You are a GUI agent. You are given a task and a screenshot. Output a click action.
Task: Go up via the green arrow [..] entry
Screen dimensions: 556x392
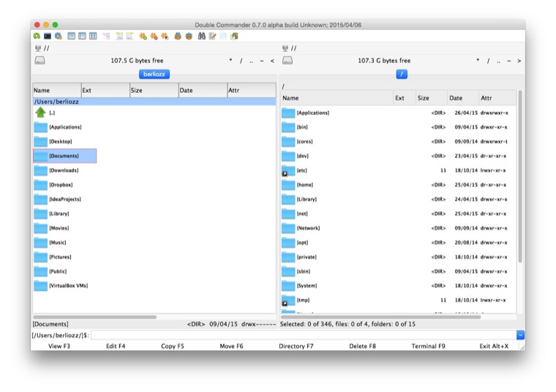click(41, 113)
